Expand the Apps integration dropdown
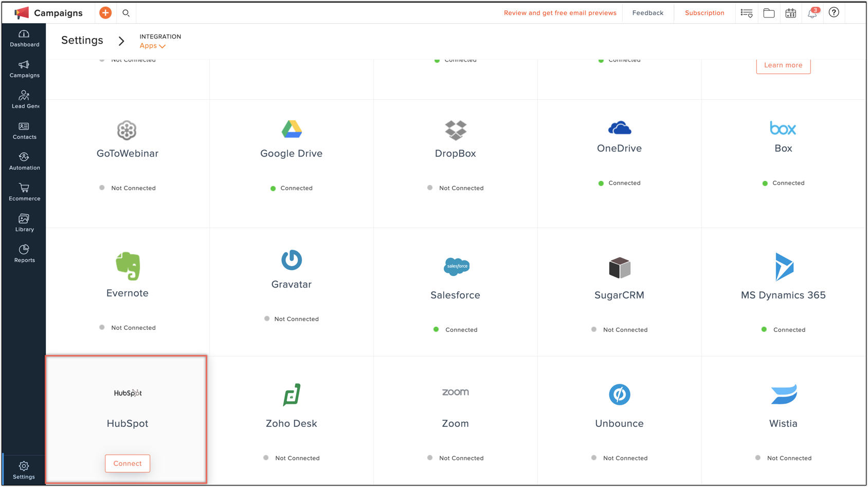Screen dimensions: 868x487 152,46
